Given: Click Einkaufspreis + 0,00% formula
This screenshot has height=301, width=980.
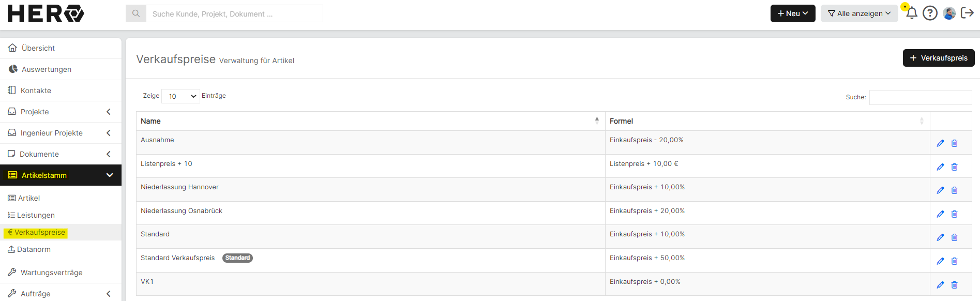Looking at the screenshot, I should tap(645, 282).
